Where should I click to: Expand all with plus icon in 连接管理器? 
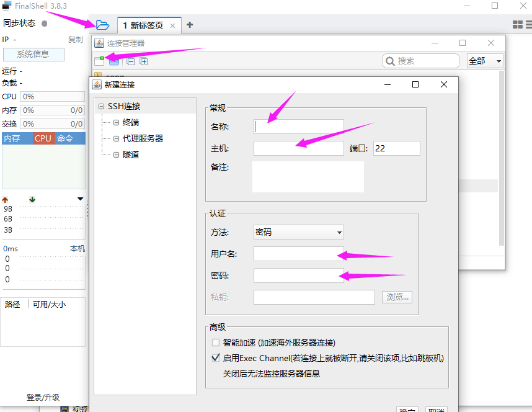tap(144, 61)
